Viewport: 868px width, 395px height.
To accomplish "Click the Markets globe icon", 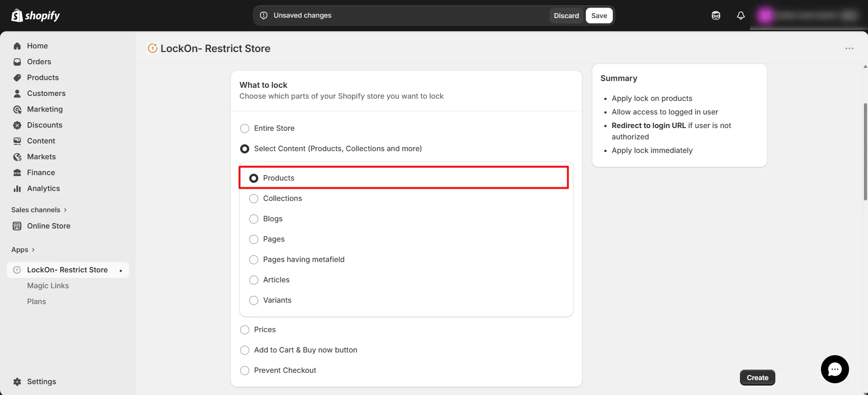I will pyautogui.click(x=17, y=157).
